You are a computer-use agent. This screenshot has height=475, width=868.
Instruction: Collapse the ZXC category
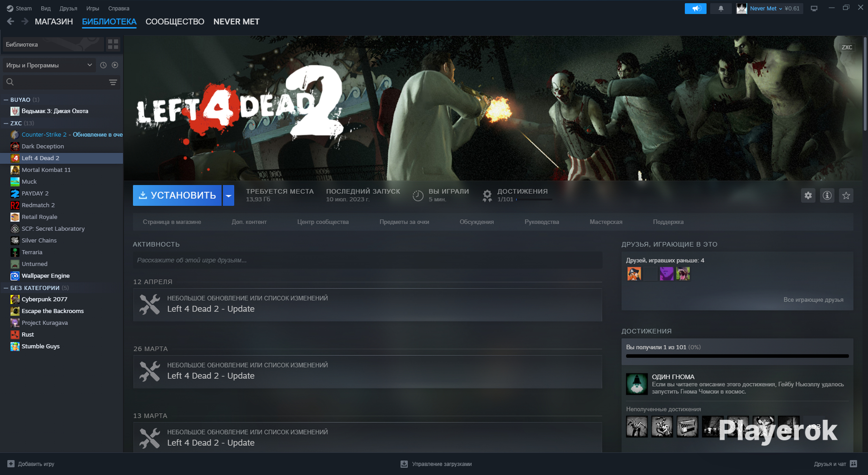coord(6,123)
